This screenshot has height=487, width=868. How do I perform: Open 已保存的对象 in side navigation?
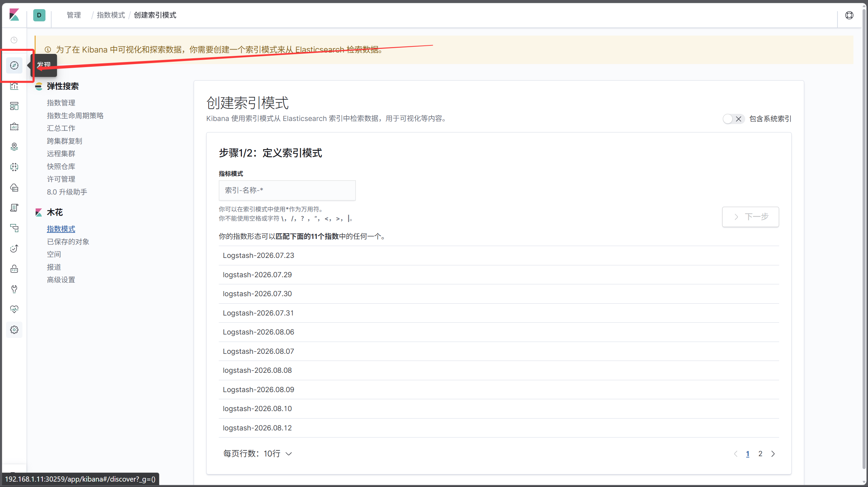tap(68, 242)
